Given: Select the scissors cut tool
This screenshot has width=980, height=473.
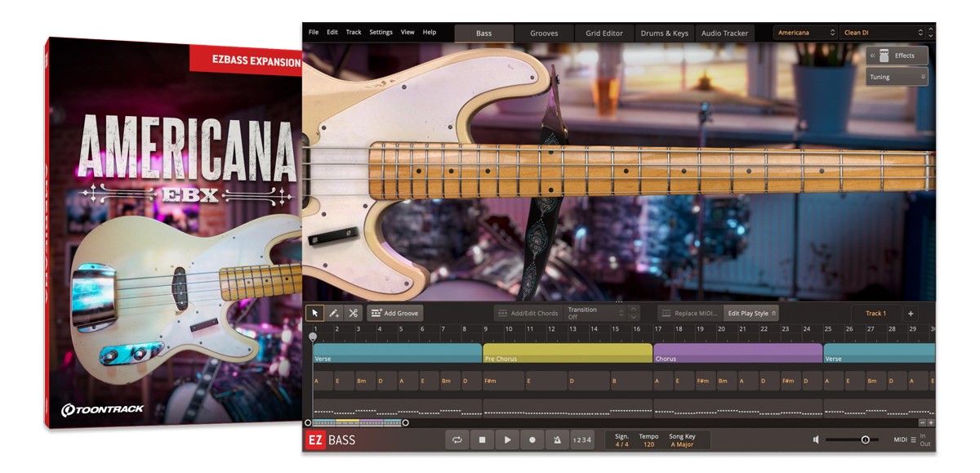Looking at the screenshot, I should [353, 313].
